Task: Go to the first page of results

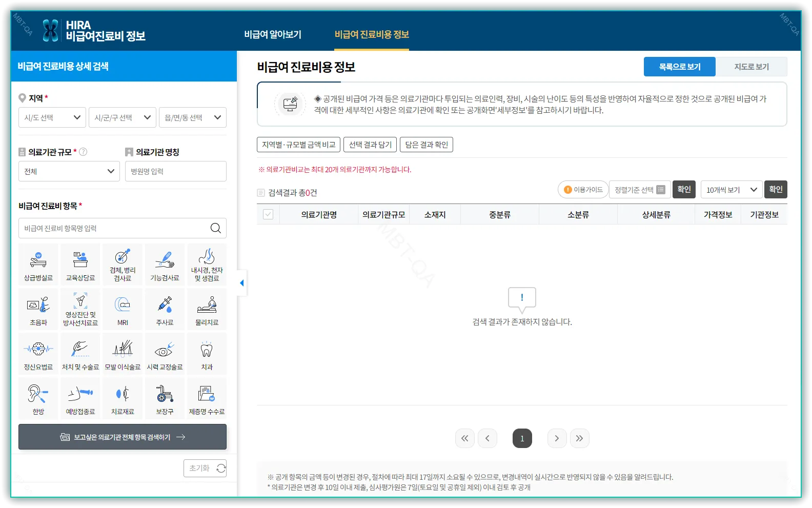Action: 465,438
